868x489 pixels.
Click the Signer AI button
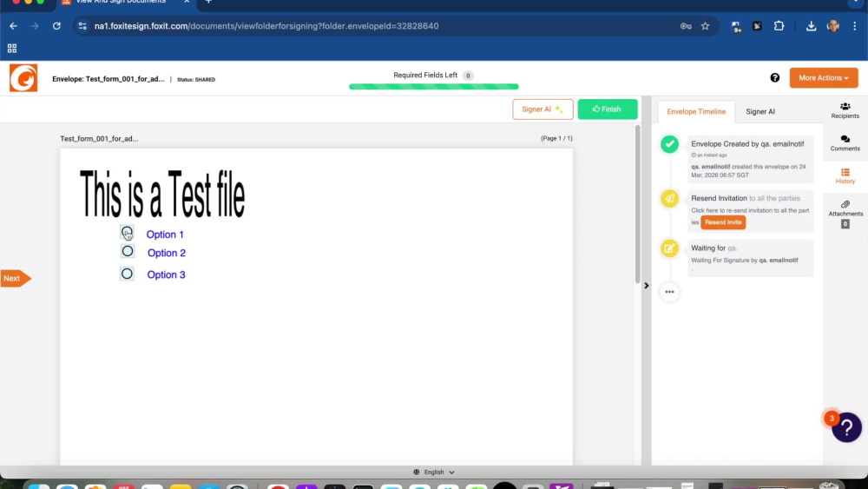[542, 109]
